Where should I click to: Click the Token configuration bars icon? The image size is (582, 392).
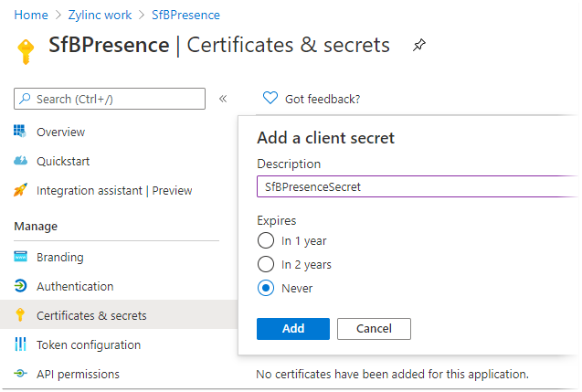[20, 344]
